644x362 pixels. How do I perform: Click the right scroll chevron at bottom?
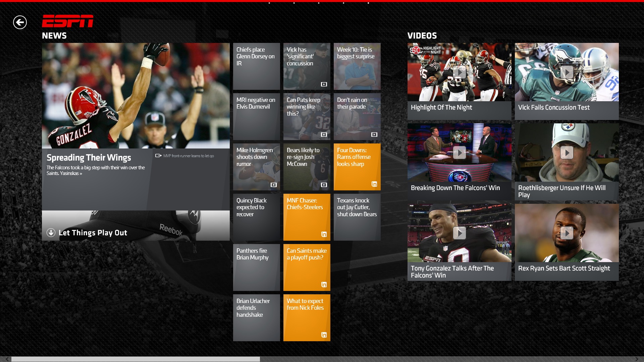point(637,359)
